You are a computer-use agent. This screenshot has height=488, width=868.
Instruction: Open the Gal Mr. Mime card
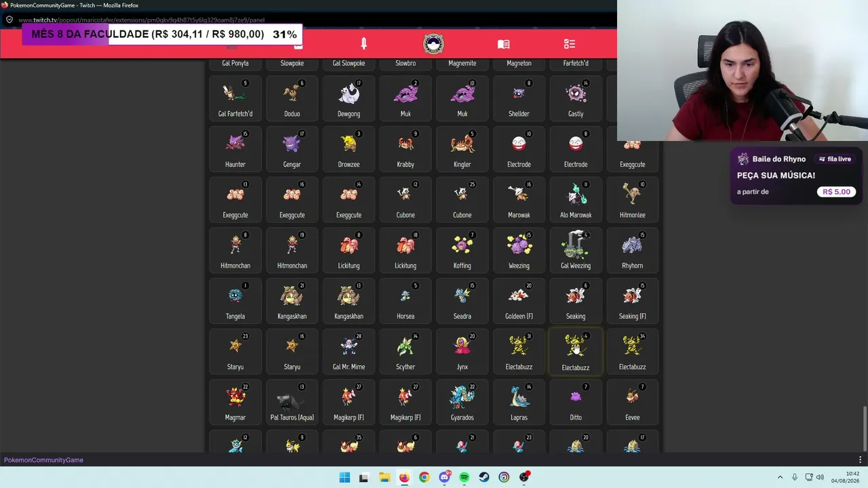(x=349, y=352)
